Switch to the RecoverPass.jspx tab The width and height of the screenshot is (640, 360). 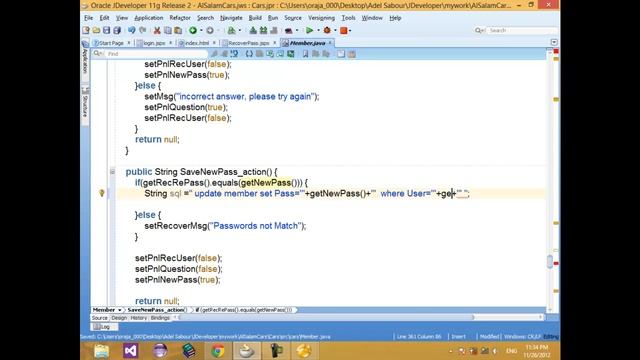coord(249,43)
